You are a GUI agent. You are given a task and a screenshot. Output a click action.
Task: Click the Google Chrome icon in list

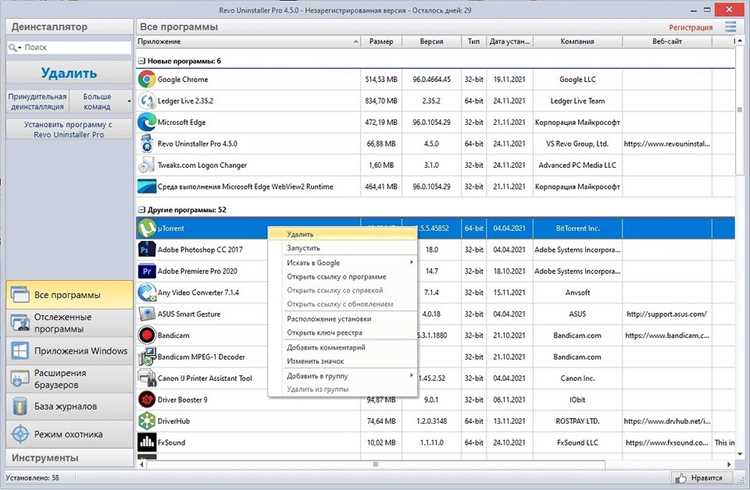coord(147,79)
